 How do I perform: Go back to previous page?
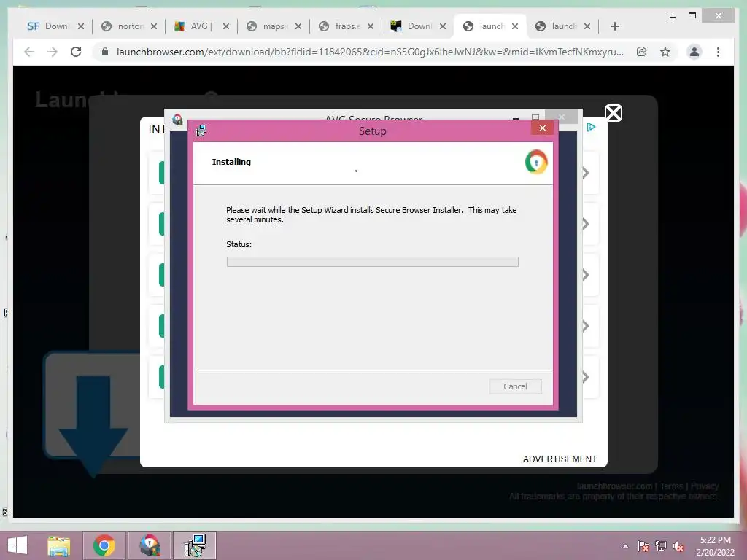tap(29, 52)
